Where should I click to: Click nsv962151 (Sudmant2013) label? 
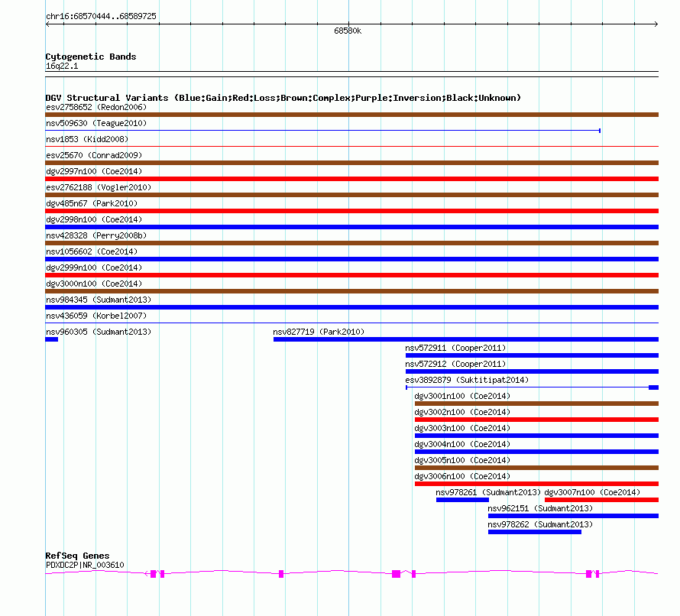[540, 508]
